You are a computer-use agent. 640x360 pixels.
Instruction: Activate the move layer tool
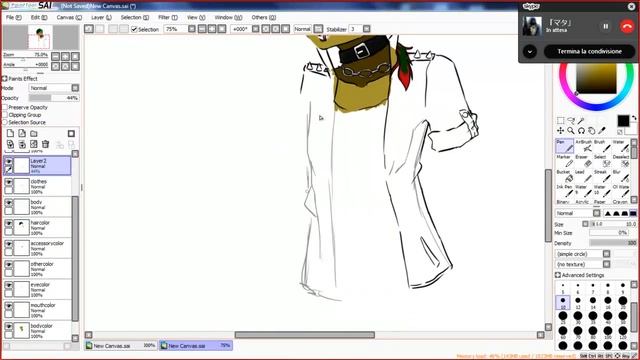pos(560,131)
